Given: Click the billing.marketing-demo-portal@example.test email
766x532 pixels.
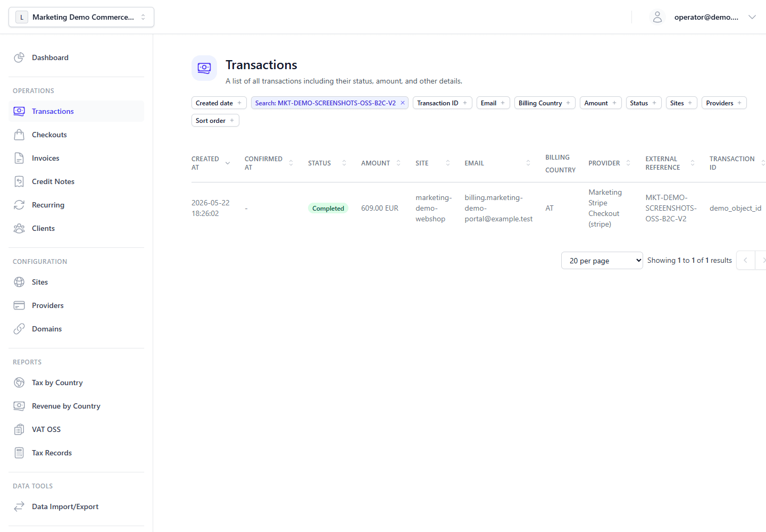Looking at the screenshot, I should click(498, 208).
